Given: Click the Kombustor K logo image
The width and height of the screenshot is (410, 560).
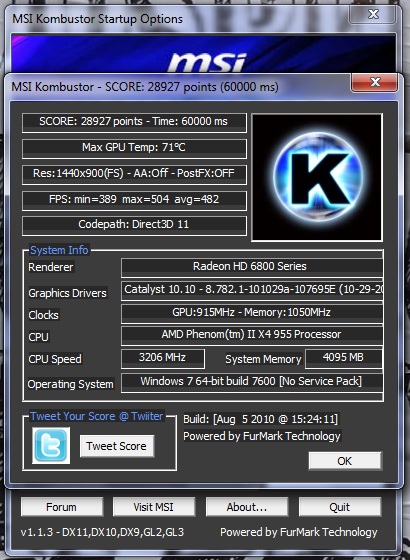Looking at the screenshot, I should [x=317, y=177].
